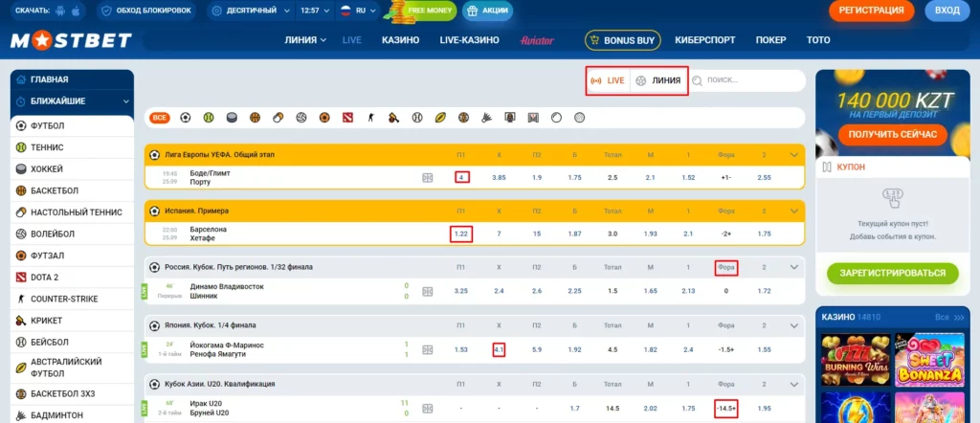Collapse the Испания. Примера section
The image size is (980, 423).
[x=794, y=211]
